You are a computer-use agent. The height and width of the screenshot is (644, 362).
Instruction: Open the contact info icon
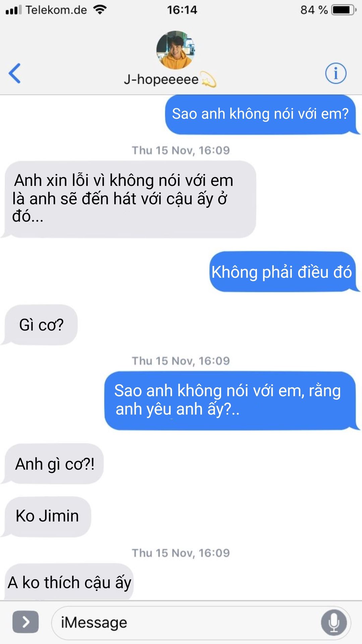(x=336, y=73)
